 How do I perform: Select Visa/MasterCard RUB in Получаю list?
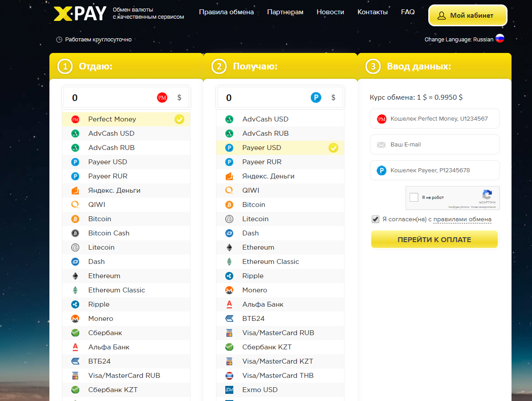280,333
